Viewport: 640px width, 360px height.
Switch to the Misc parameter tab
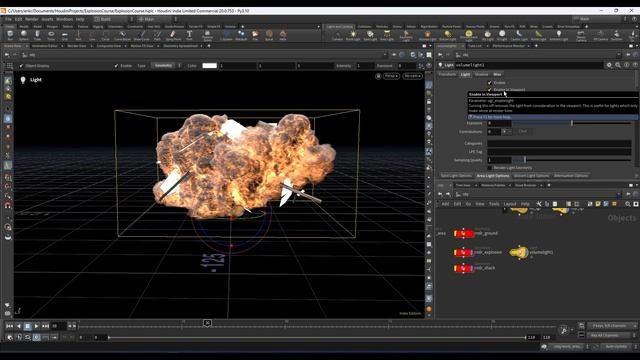(x=497, y=74)
